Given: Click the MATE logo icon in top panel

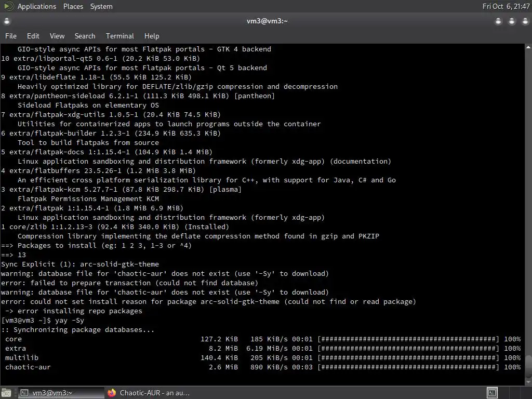Looking at the screenshot, I should 8,6.
